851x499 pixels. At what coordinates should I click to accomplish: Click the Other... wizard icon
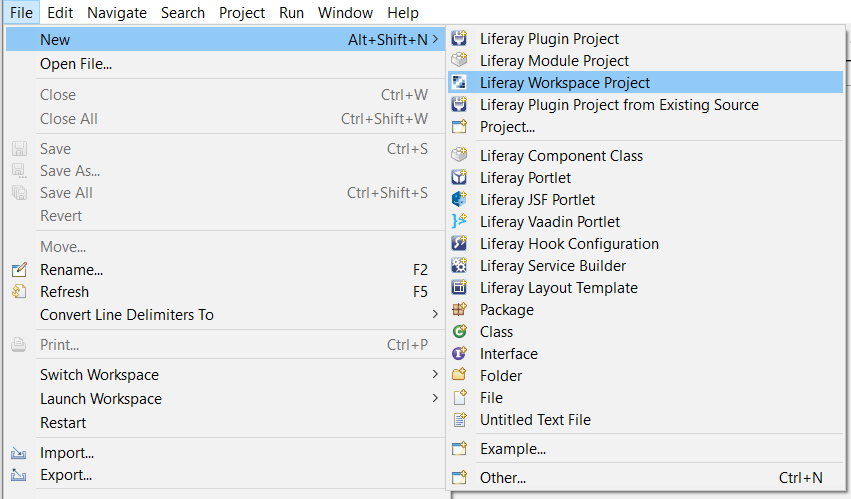click(x=459, y=477)
